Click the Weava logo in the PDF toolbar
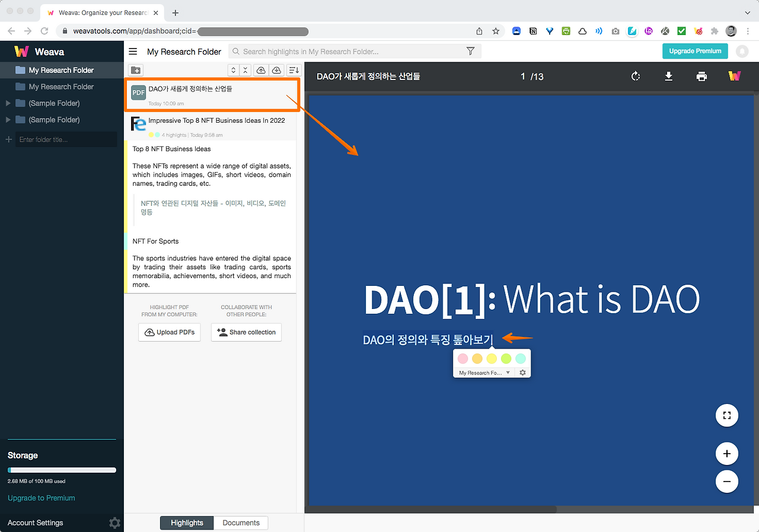Viewport: 759px width, 532px height. [x=735, y=76]
